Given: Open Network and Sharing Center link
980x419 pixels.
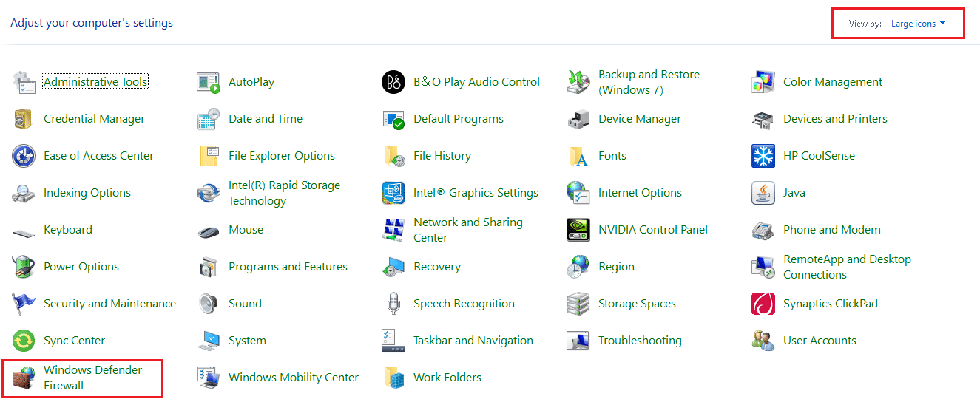Looking at the screenshot, I should pyautogui.click(x=467, y=230).
